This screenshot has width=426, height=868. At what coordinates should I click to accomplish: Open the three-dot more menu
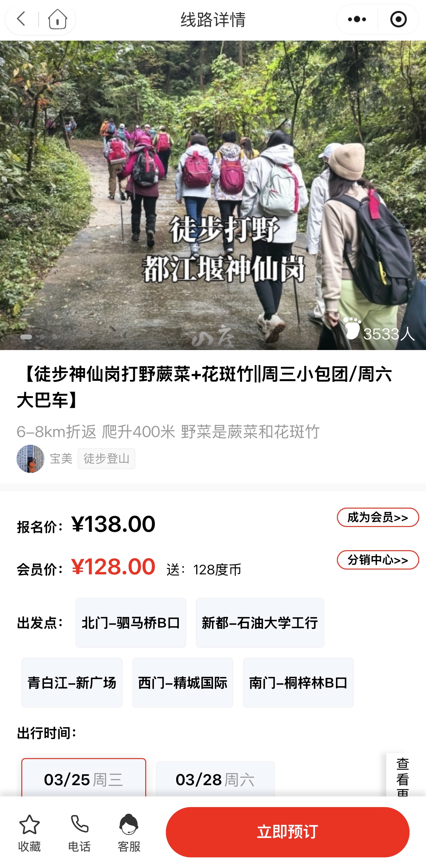pyautogui.click(x=357, y=19)
